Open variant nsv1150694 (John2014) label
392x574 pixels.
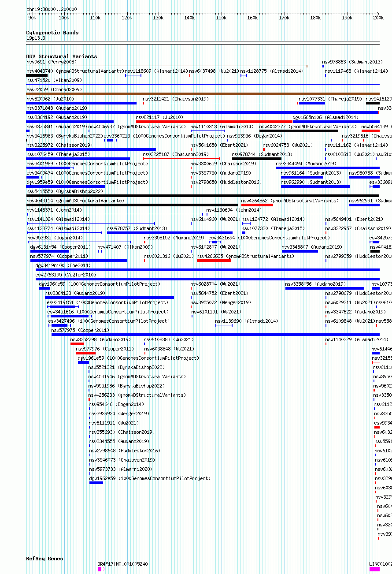pyautogui.click(x=234, y=210)
